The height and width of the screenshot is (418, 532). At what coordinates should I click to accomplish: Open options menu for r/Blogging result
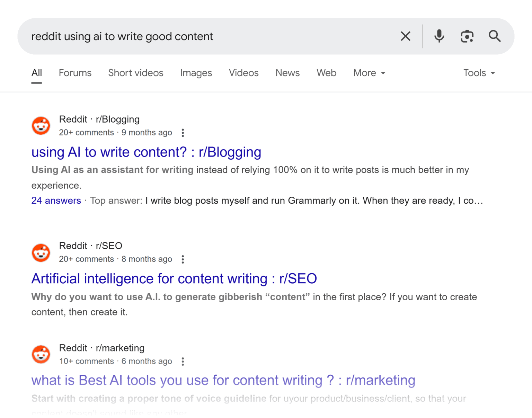pos(183,133)
